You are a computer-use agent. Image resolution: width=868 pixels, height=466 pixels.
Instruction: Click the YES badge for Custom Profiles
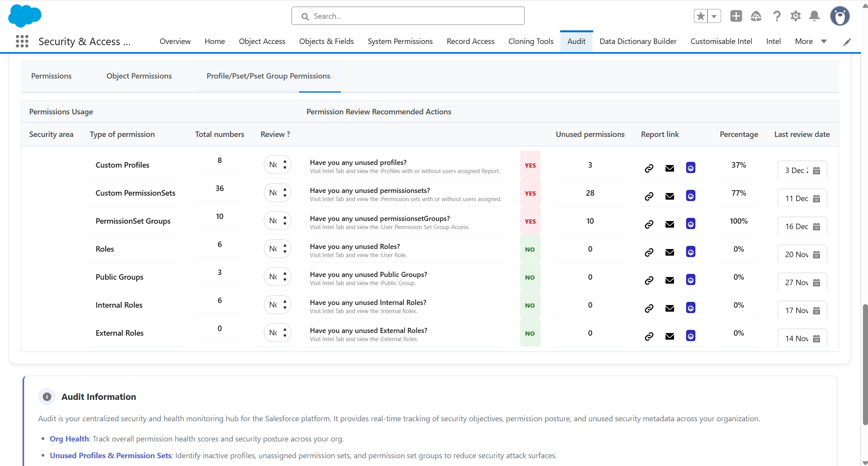click(530, 165)
